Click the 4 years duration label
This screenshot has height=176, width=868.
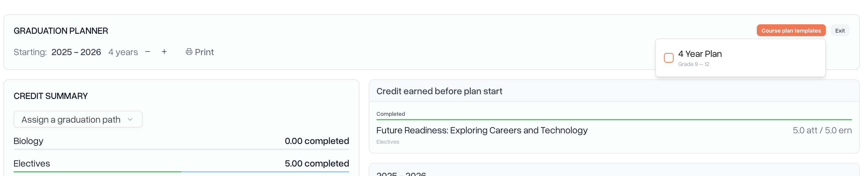pos(123,52)
